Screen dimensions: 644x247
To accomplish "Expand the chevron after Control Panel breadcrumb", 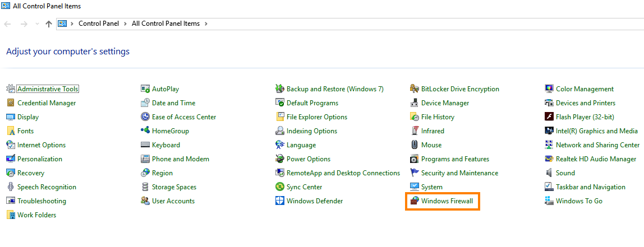I will point(125,24).
